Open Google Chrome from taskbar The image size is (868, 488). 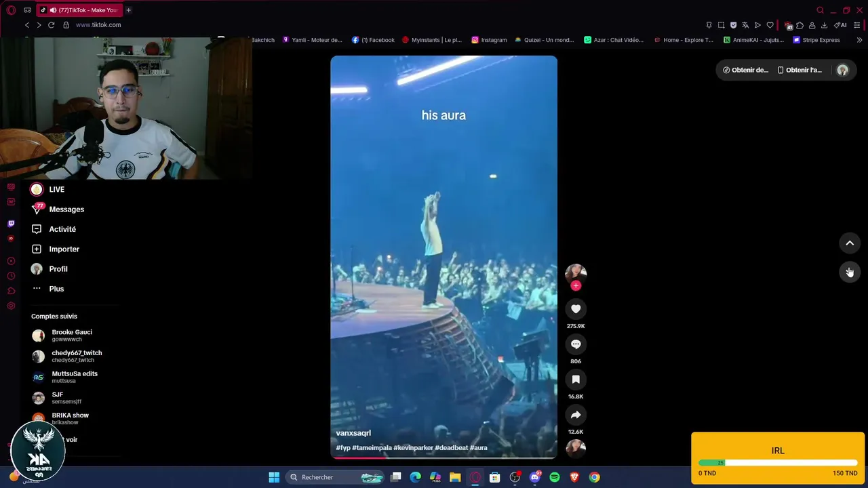tap(594, 477)
